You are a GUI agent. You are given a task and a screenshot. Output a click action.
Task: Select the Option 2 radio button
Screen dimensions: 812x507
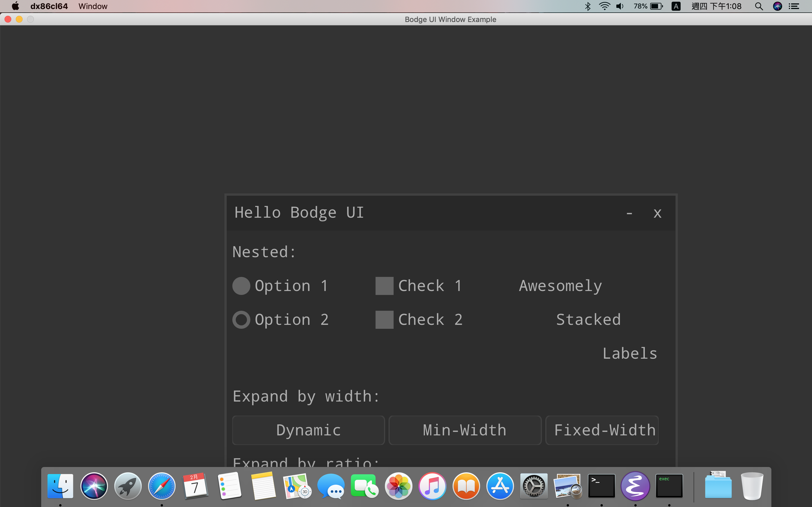click(241, 319)
